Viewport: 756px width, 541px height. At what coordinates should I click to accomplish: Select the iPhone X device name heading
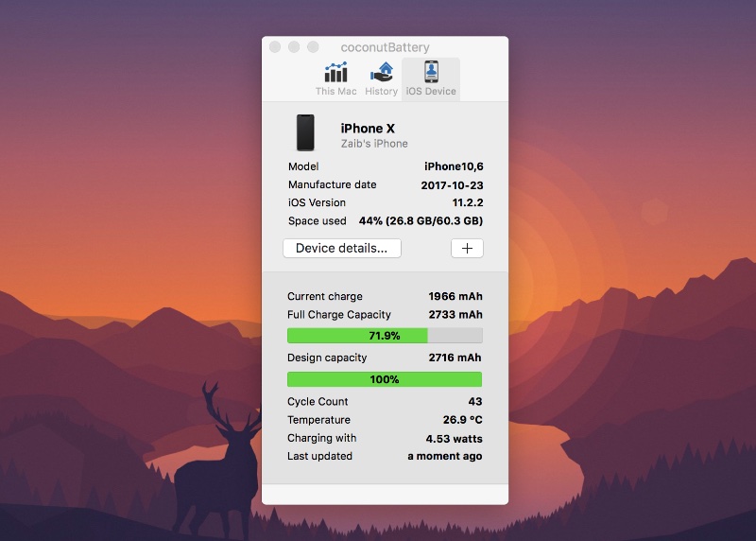click(x=368, y=129)
